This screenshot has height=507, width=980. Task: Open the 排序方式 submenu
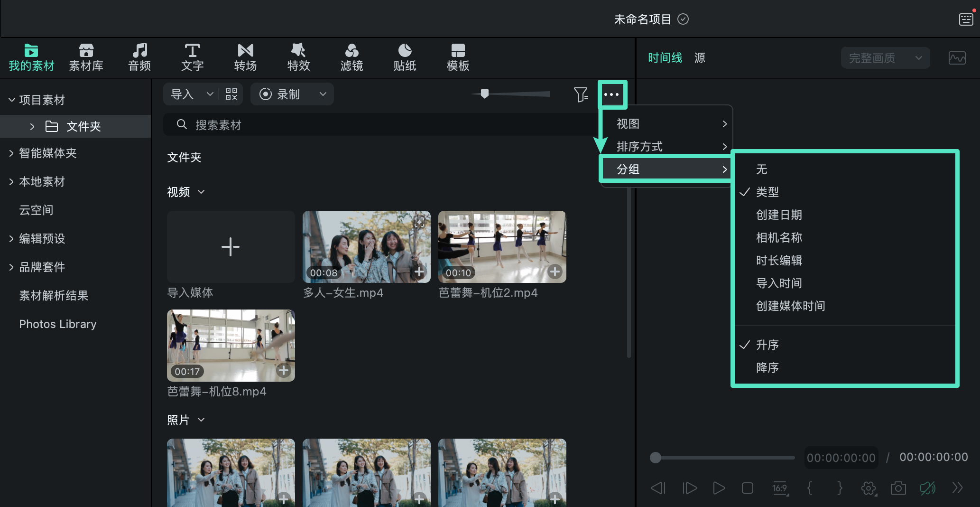tap(666, 147)
